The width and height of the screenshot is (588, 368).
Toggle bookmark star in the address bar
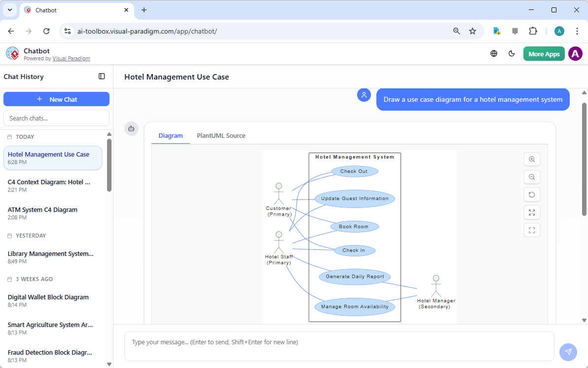coord(473,31)
